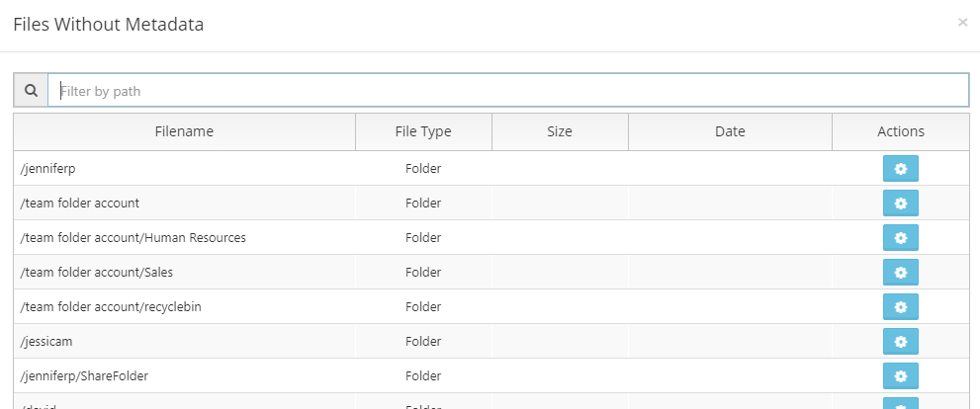Click the gear icon for /jenniferp row

pos(900,169)
